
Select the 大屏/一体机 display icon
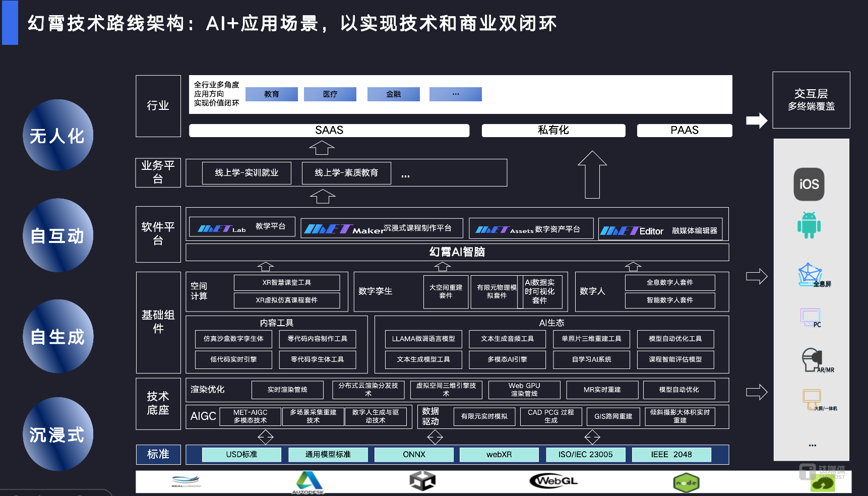812,398
